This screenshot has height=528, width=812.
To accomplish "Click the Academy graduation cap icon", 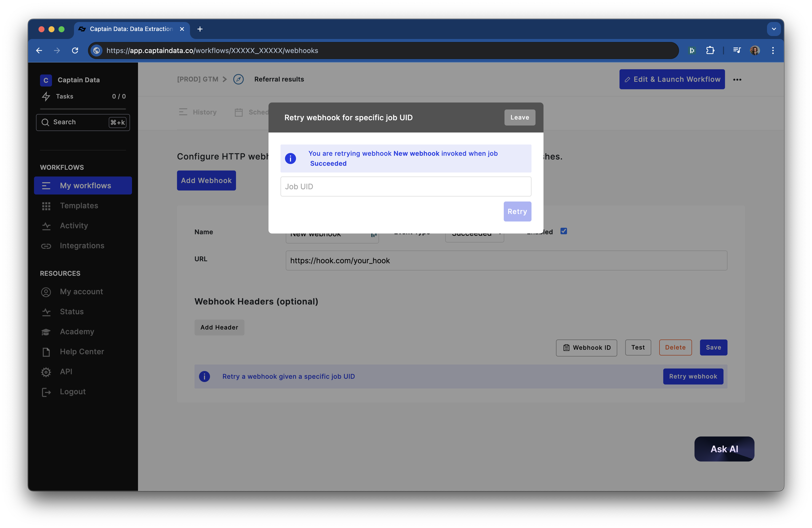I will pyautogui.click(x=46, y=332).
